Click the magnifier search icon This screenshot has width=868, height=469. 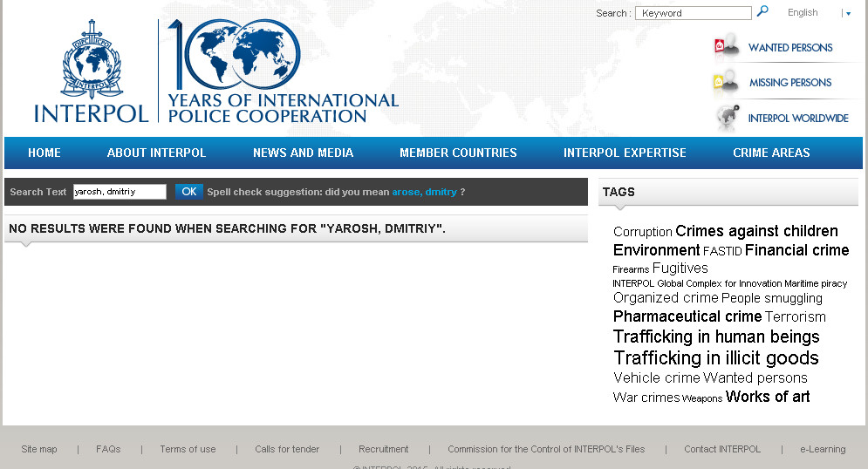pyautogui.click(x=762, y=11)
